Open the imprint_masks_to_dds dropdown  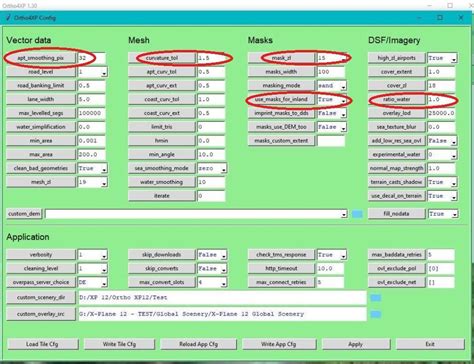(x=343, y=114)
